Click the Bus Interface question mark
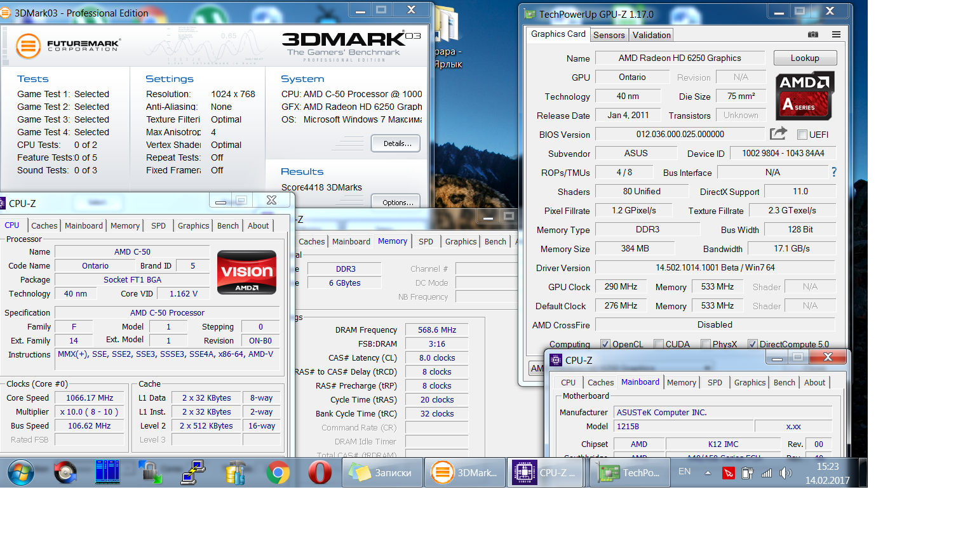Viewport: 977px width, 560px height. tap(834, 172)
